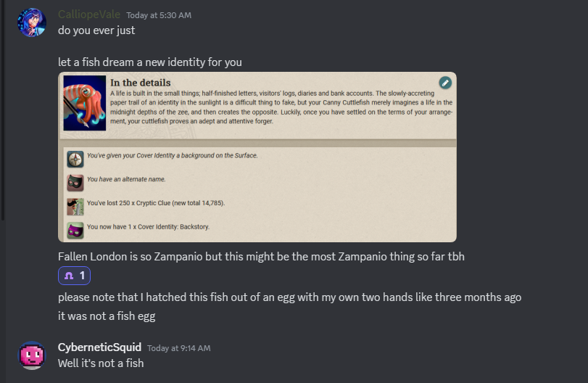Click the Cover Identity: Backstory icon
The width and height of the screenshot is (588, 383).
(75, 228)
